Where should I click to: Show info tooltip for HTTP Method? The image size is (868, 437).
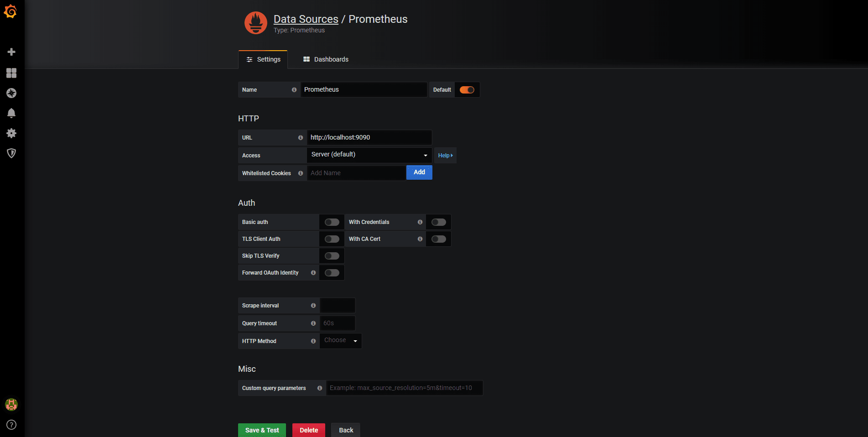point(313,341)
